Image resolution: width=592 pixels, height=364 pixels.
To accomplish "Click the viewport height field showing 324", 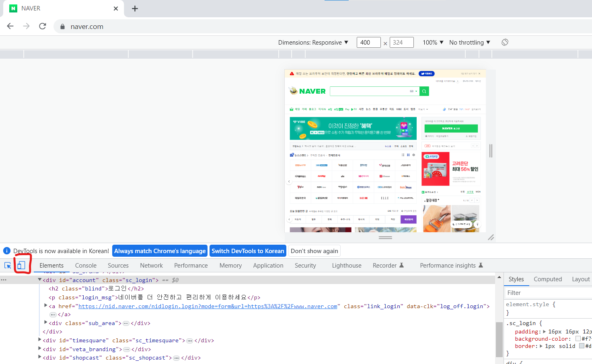I will [x=401, y=42].
